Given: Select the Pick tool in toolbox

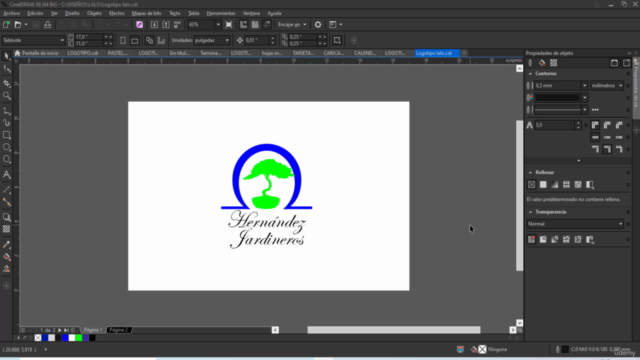Looking at the screenshot, I should 7,56.
